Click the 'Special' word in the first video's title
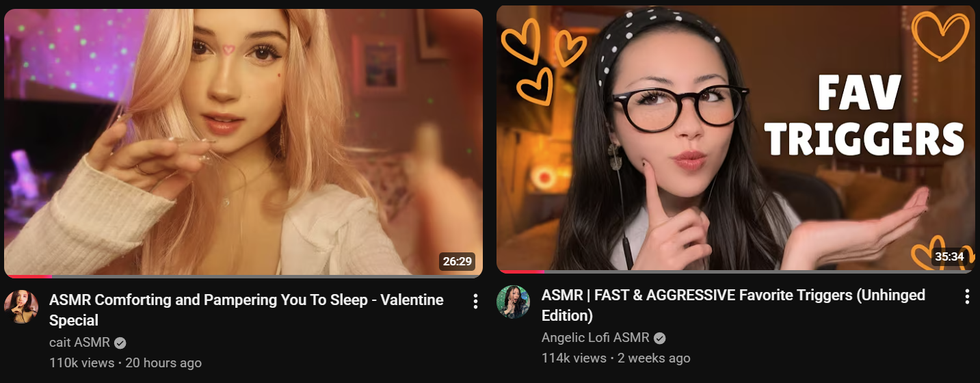This screenshot has width=980, height=383. [74, 320]
